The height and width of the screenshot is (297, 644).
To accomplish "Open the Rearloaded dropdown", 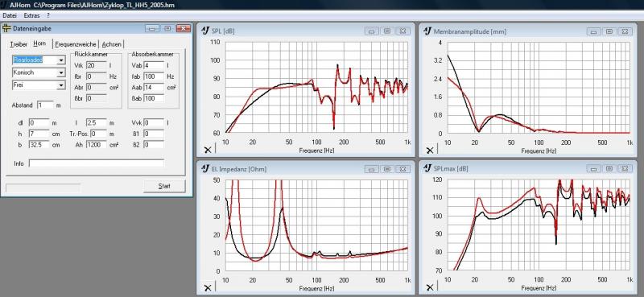I will (x=61, y=60).
